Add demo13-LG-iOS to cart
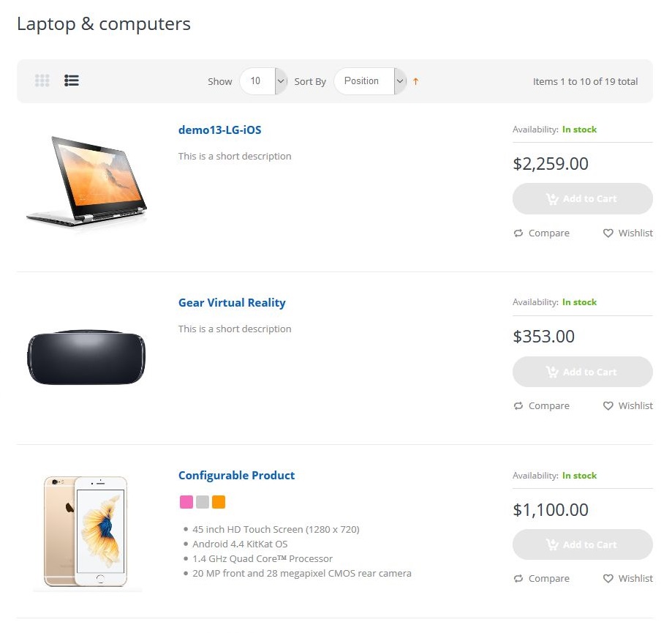Screen dimensions: 672x633 point(582,198)
